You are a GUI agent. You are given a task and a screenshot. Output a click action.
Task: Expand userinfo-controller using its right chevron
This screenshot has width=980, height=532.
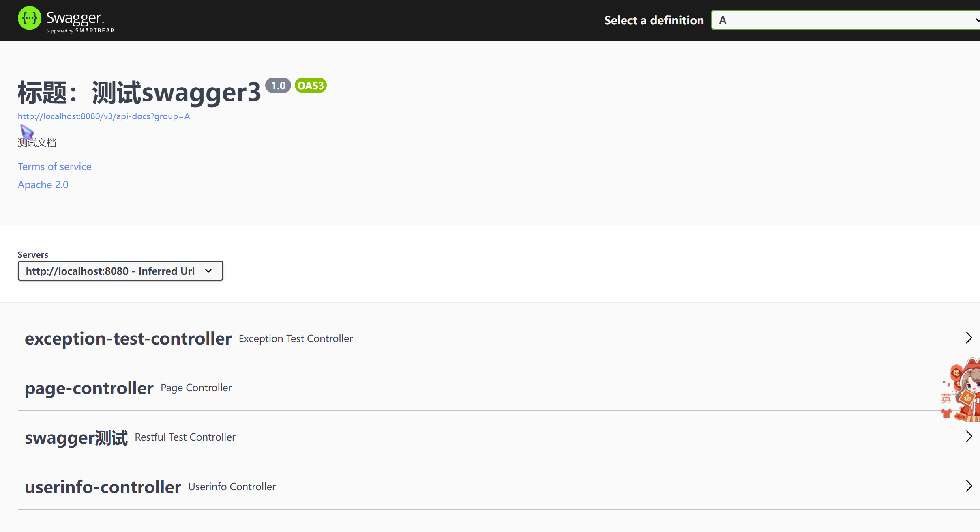coord(969,486)
